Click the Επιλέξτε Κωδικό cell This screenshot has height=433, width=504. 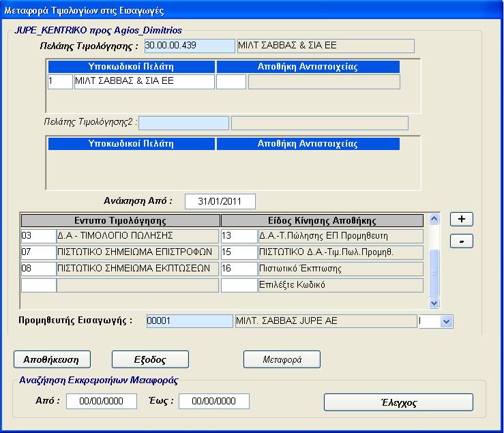(341, 285)
